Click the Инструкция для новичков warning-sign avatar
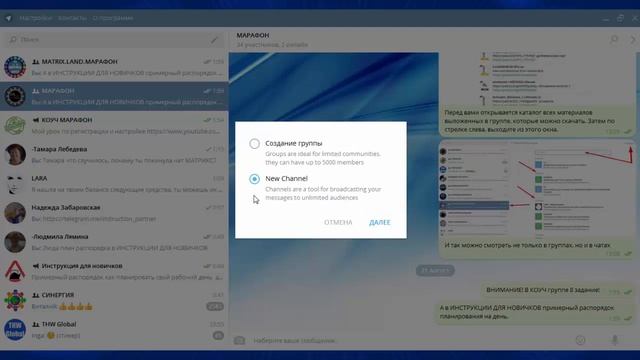Viewport: 640px width, 360px height. coord(15,271)
